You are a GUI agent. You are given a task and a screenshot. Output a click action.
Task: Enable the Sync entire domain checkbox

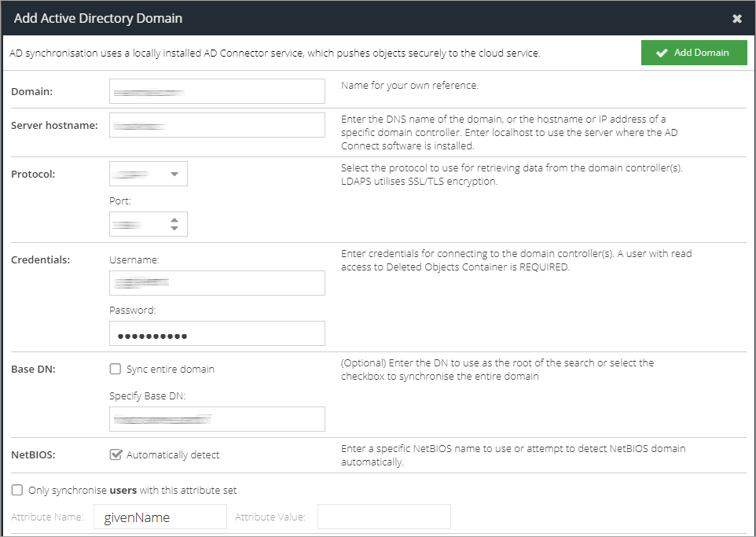(116, 369)
